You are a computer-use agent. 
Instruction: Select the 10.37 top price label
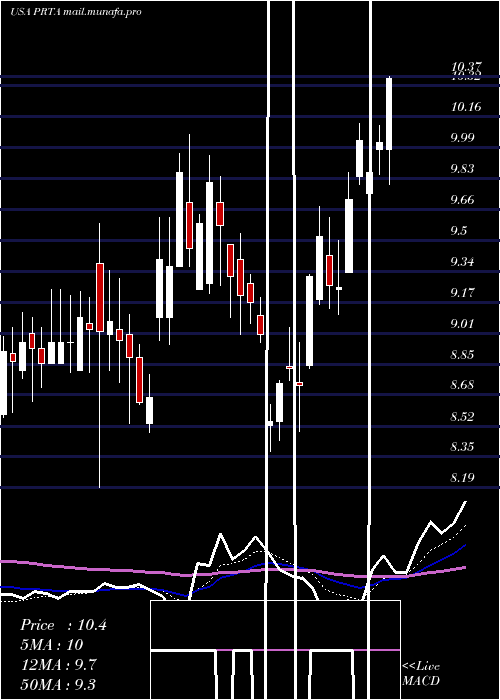pos(466,67)
